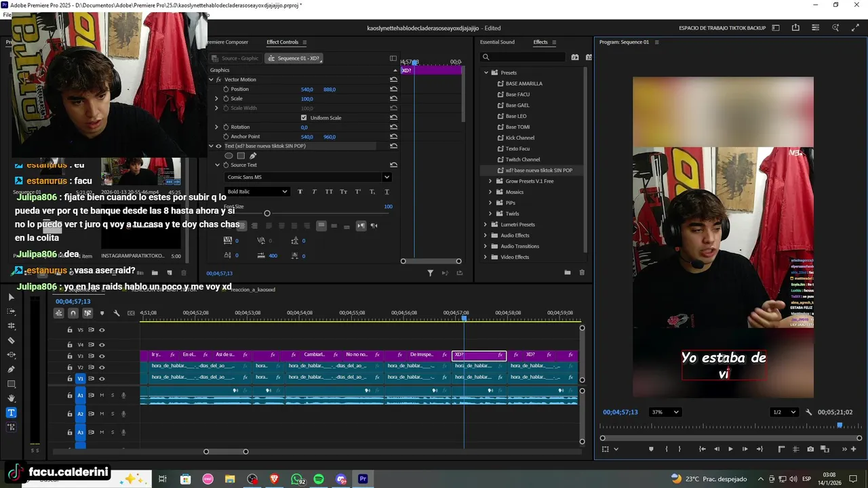This screenshot has width=868, height=488.
Task: Mute audio track A1
Action: (x=102, y=395)
